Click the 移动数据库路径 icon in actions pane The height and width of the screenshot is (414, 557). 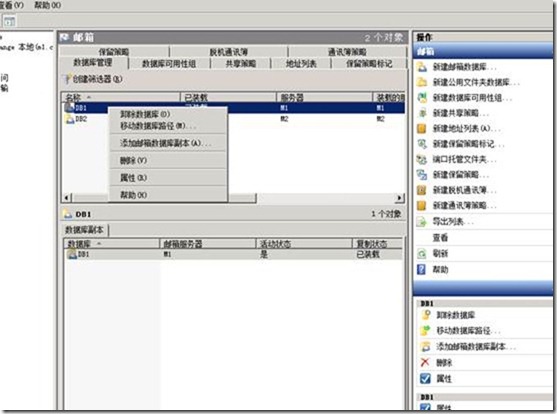[x=426, y=330]
